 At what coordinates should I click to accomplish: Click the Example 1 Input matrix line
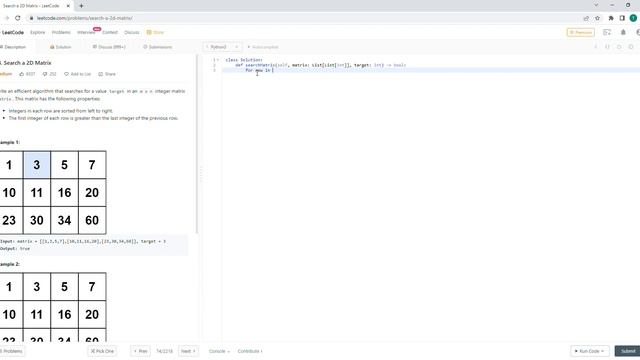[x=83, y=241]
